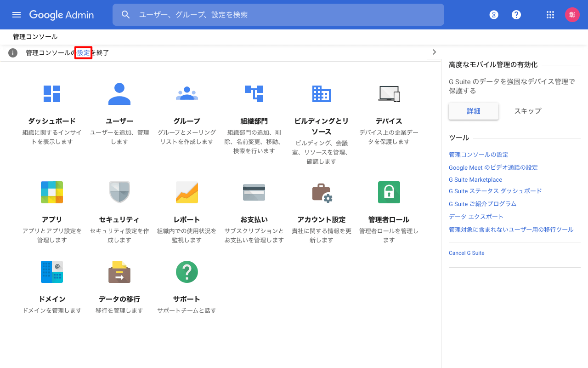Open the Google apps grid launcher
Screen dimensions: 588x368
tap(550, 15)
